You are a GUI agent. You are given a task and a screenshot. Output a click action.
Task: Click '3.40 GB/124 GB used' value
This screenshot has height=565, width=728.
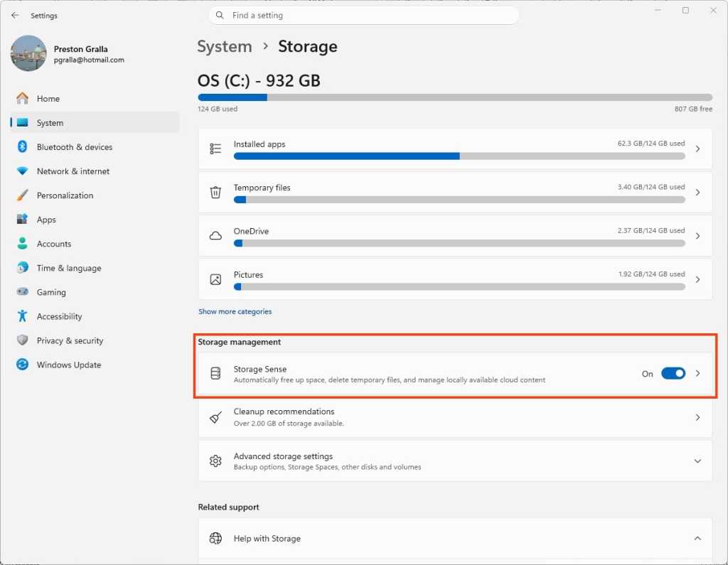[651, 187]
